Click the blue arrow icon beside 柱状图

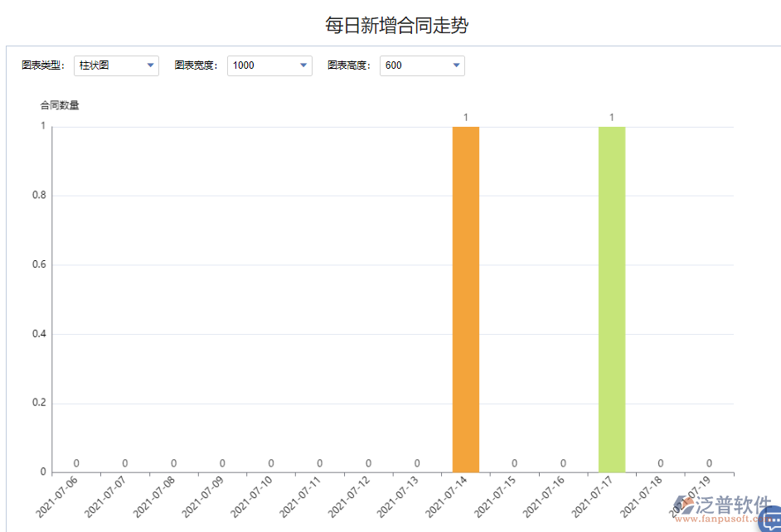point(150,65)
